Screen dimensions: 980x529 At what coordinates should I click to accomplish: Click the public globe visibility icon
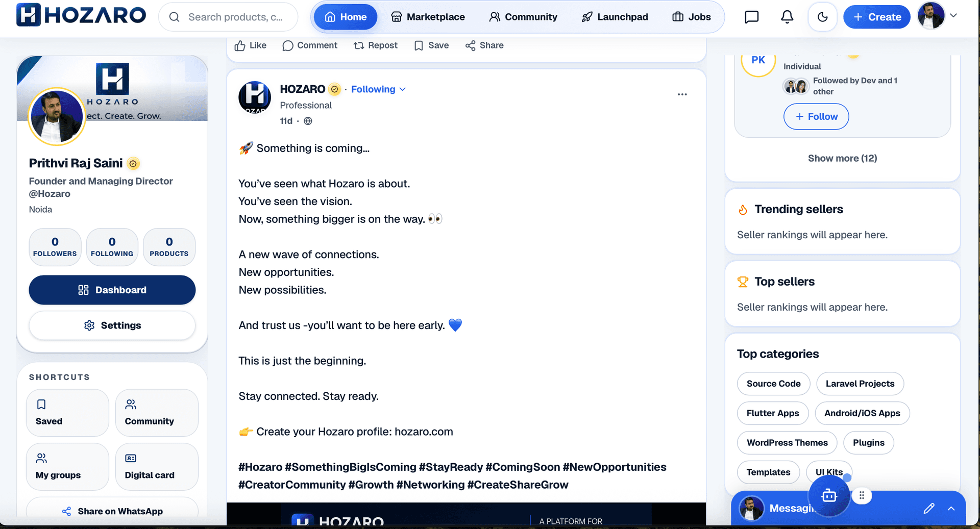coord(308,121)
